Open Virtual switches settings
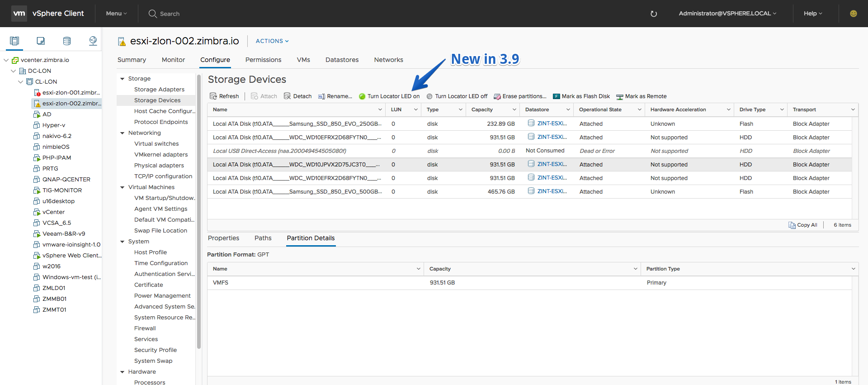 click(x=156, y=144)
